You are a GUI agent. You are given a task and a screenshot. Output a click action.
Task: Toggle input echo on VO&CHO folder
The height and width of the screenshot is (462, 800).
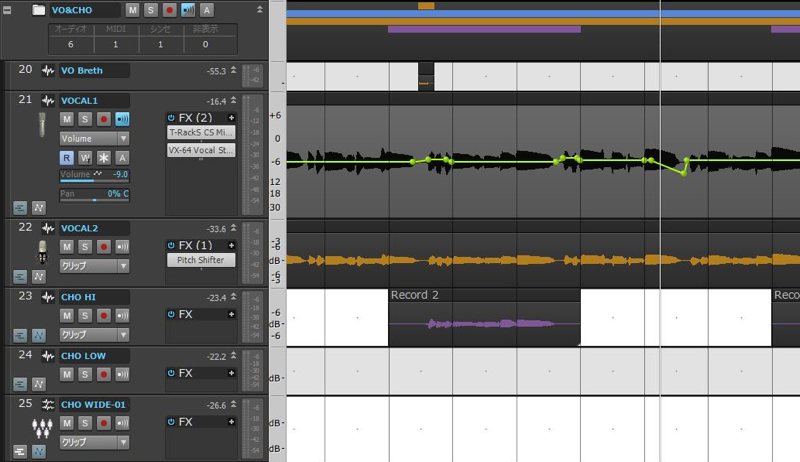pos(188,10)
